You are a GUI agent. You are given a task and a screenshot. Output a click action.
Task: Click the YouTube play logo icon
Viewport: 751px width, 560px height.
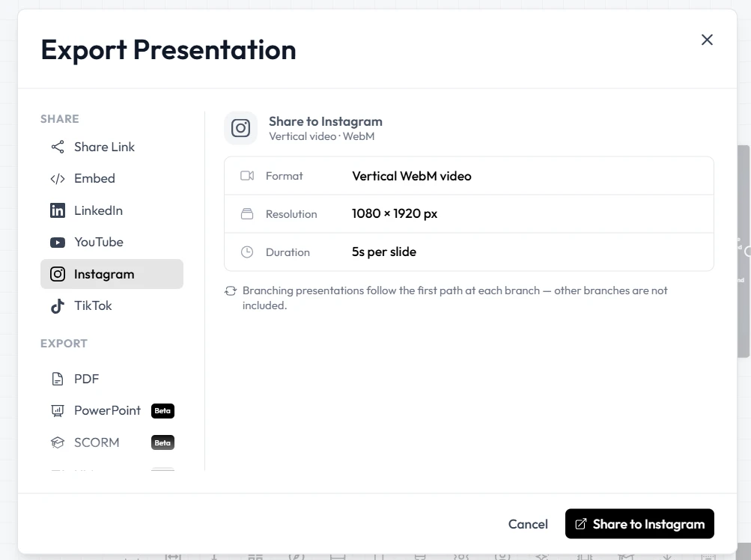point(58,243)
